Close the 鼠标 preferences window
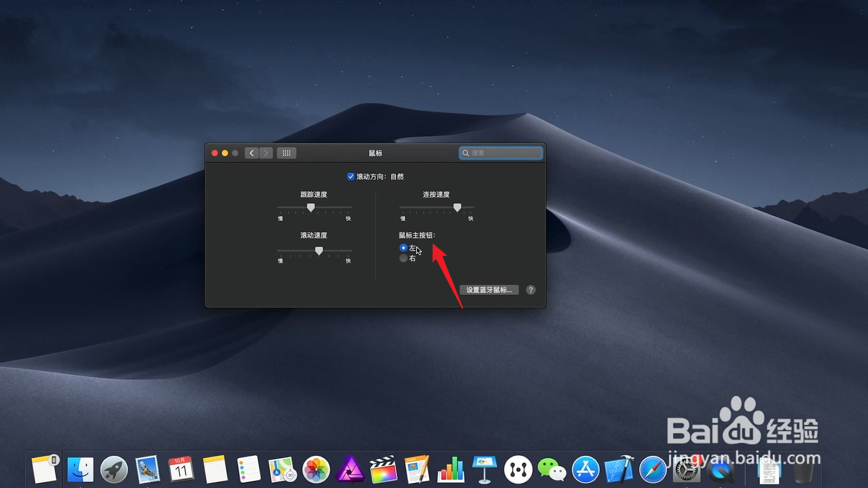Viewport: 868px width, 488px height. (x=215, y=153)
